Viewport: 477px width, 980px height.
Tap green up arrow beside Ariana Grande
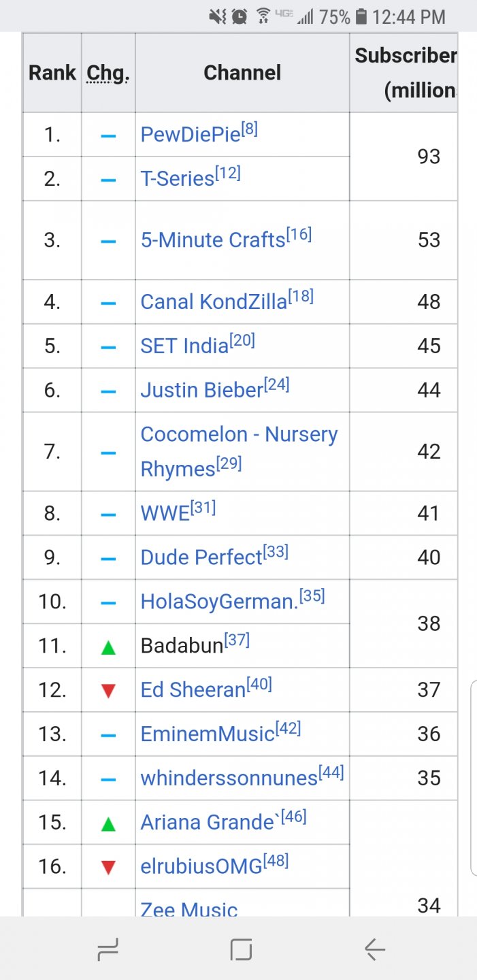click(108, 824)
